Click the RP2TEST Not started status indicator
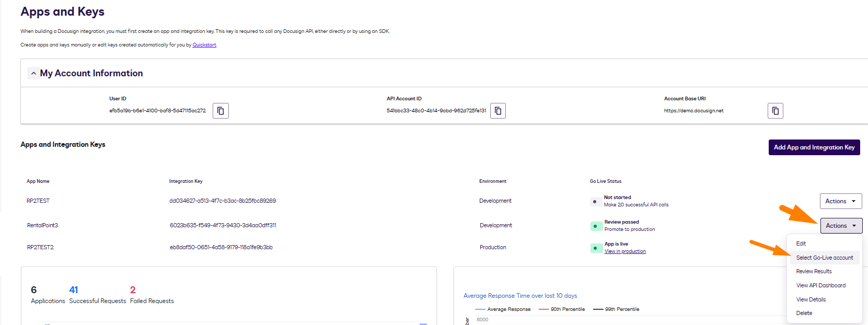The image size is (868, 325). [x=595, y=201]
